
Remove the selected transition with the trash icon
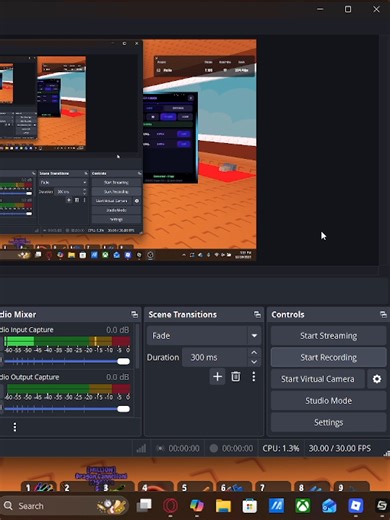236,377
